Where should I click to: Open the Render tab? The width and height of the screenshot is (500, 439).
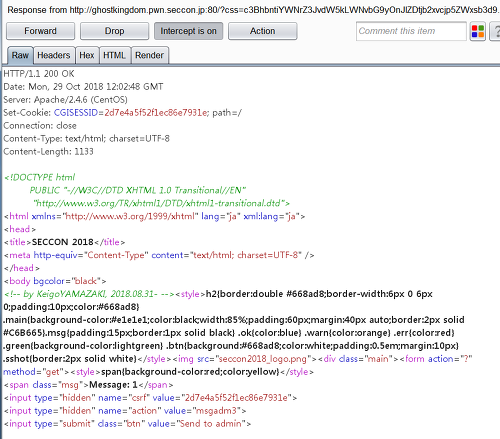click(149, 55)
